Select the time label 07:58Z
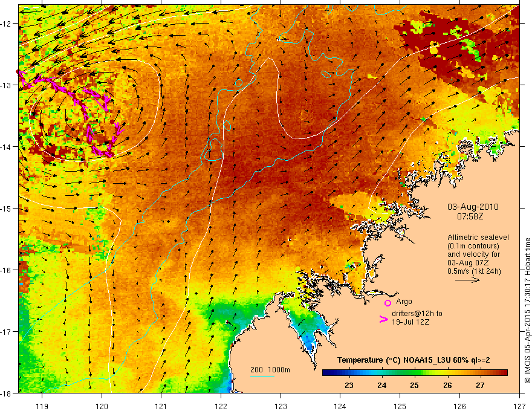 (x=470, y=216)
